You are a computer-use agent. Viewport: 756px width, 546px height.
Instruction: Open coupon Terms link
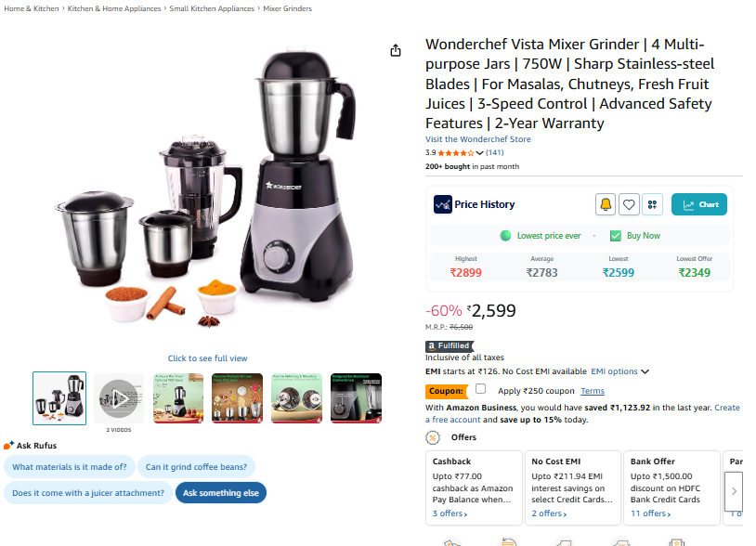pyautogui.click(x=592, y=391)
